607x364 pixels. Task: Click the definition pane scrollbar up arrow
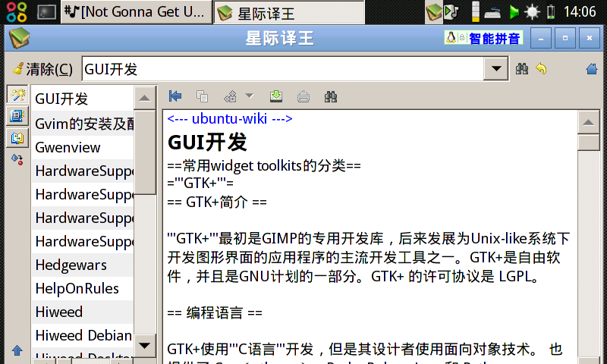(x=589, y=123)
